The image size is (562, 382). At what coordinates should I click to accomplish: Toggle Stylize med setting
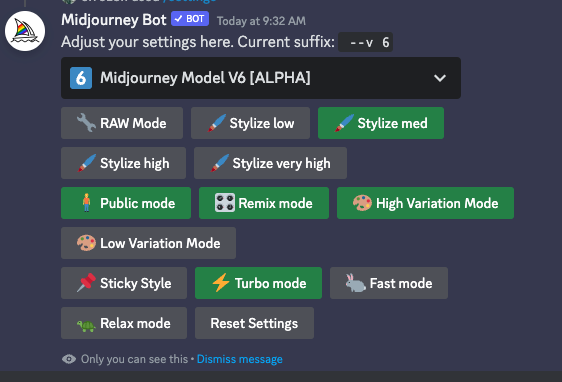(x=381, y=123)
